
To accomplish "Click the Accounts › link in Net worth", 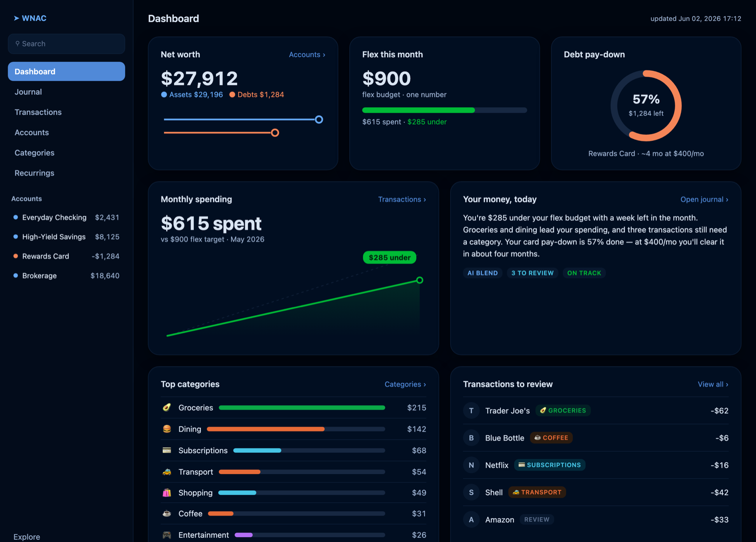I will coord(307,55).
